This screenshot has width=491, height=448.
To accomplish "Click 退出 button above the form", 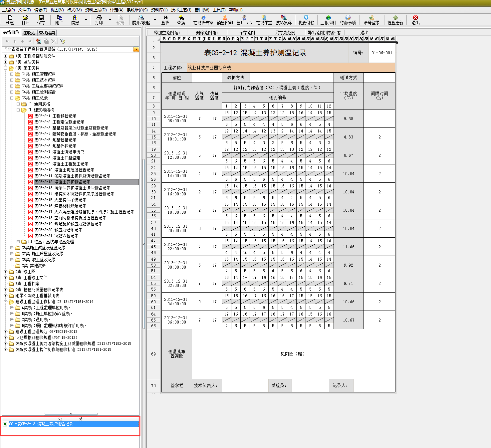I will click(364, 33).
